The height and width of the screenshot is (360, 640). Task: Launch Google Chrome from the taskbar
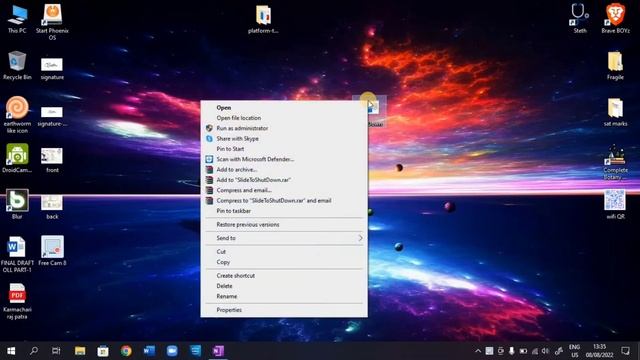tap(126, 351)
